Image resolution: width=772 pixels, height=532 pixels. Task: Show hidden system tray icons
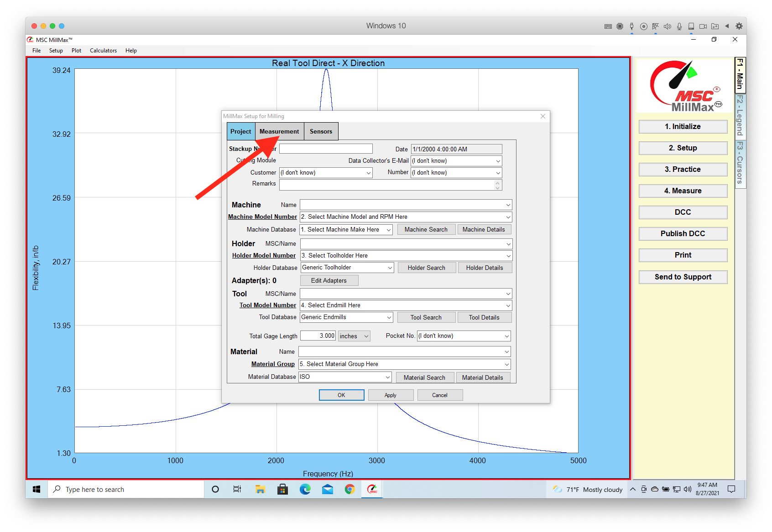(x=633, y=489)
